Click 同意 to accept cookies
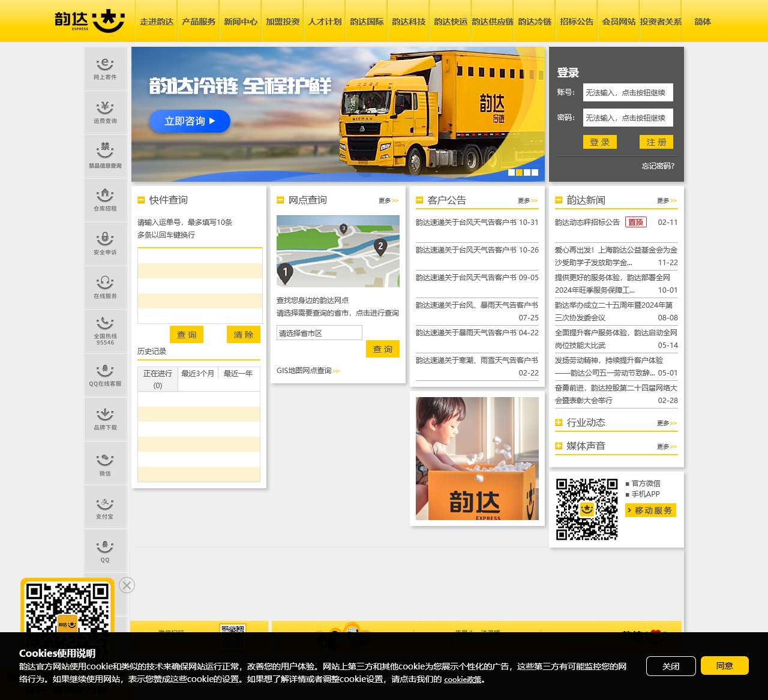This screenshot has width=768, height=700. [x=725, y=666]
